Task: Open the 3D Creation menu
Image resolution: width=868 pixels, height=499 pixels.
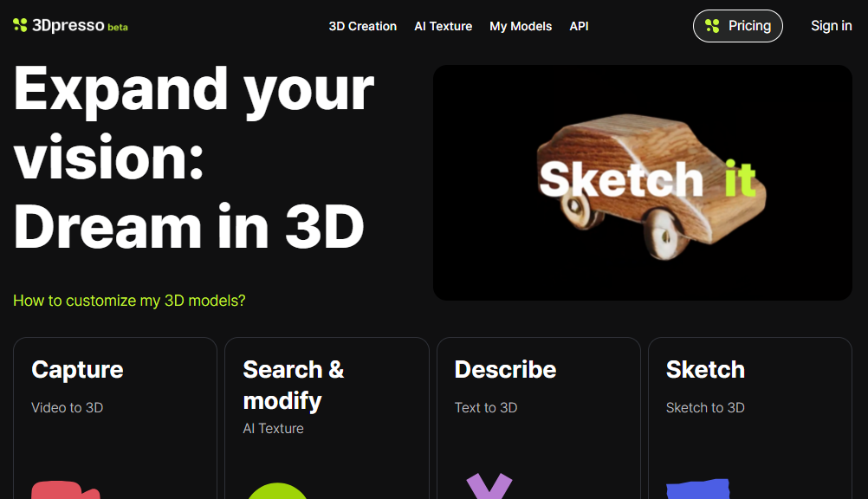Action: tap(362, 26)
